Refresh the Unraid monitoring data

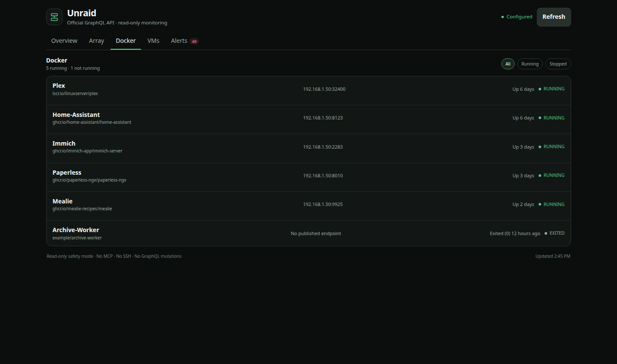coord(554,17)
